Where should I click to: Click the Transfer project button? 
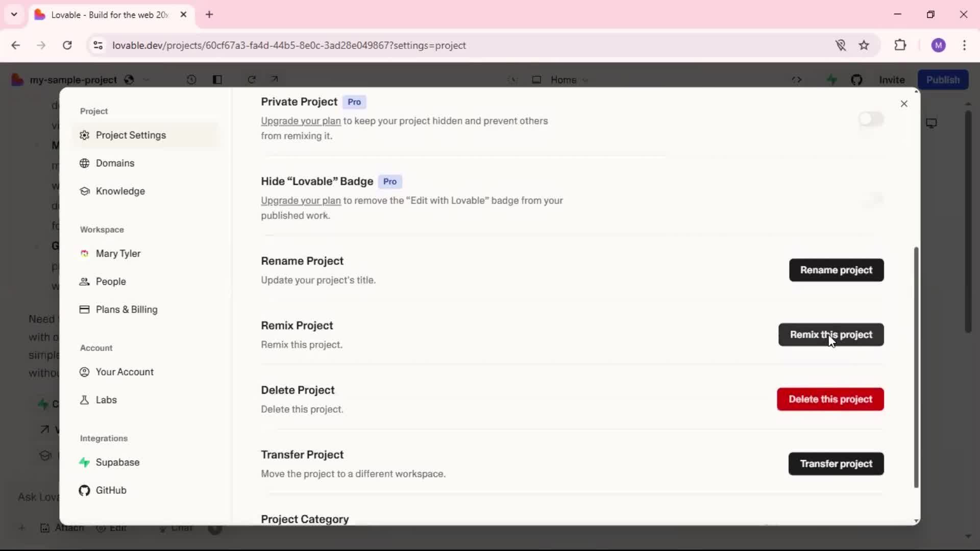(x=836, y=464)
